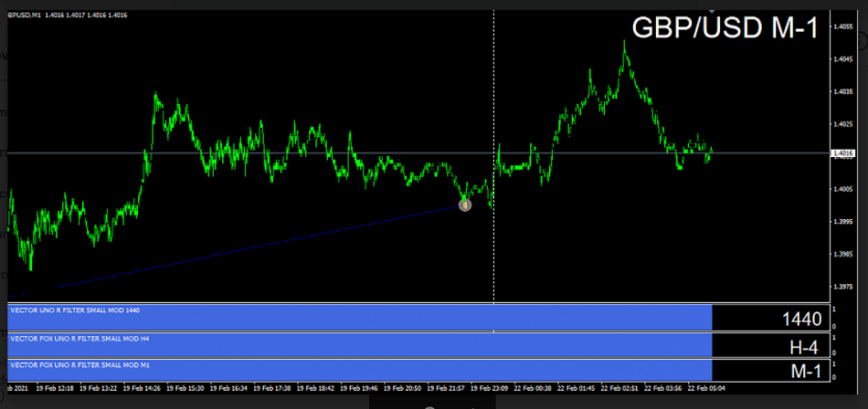Click the 1.4055 level on price scale

pos(843,27)
